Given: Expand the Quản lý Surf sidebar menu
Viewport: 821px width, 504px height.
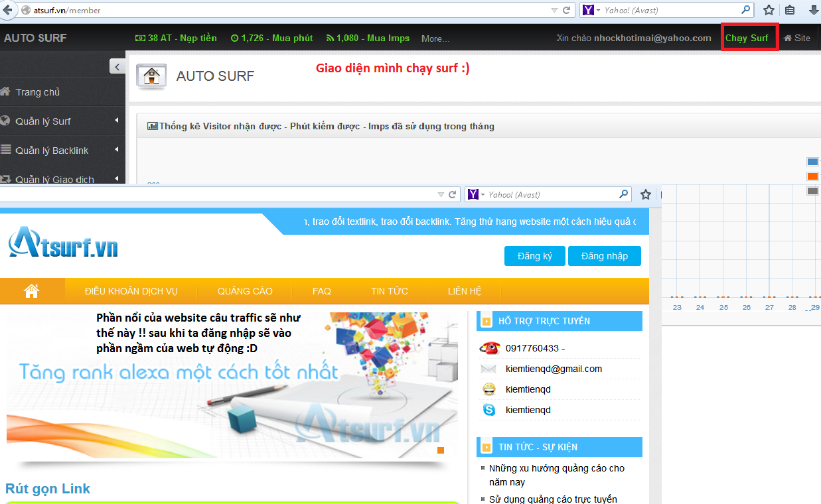Looking at the screenshot, I should pyautogui.click(x=63, y=121).
